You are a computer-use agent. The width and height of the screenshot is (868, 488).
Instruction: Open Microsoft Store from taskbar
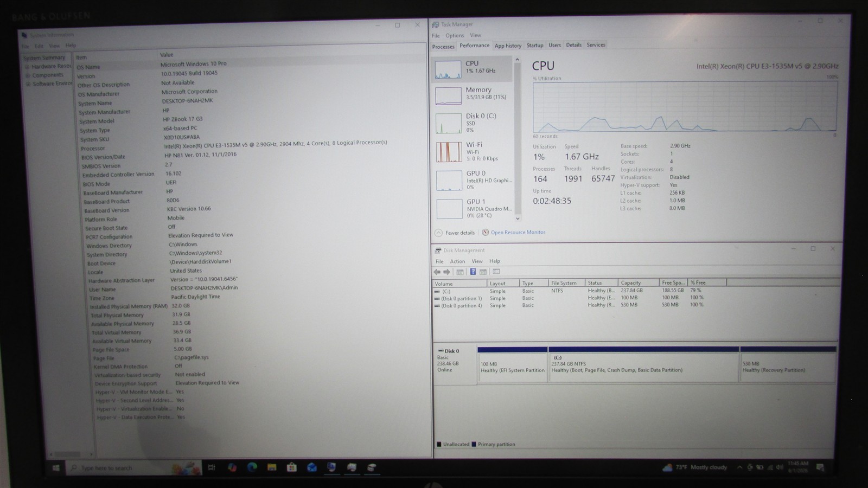[x=292, y=467]
